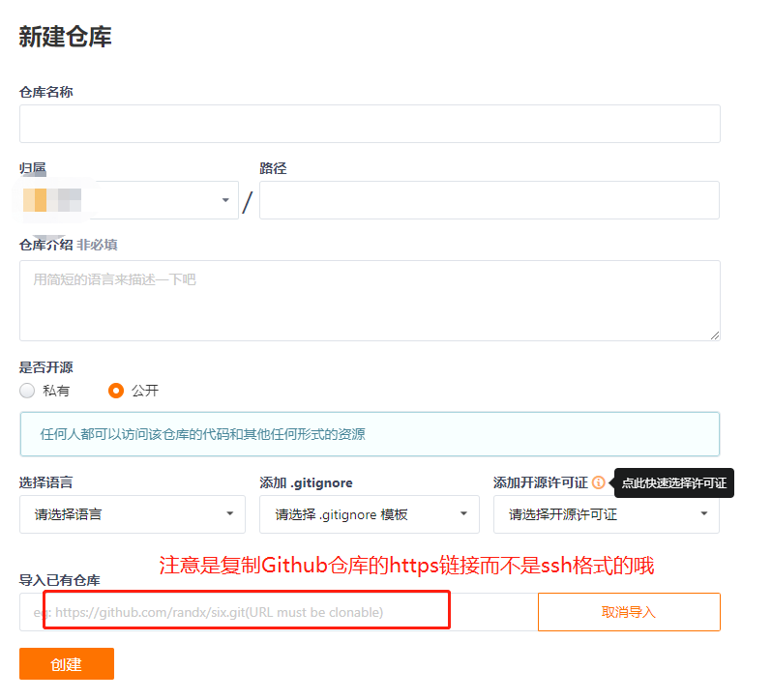Open the 请选择语言 dropdown

point(133,514)
